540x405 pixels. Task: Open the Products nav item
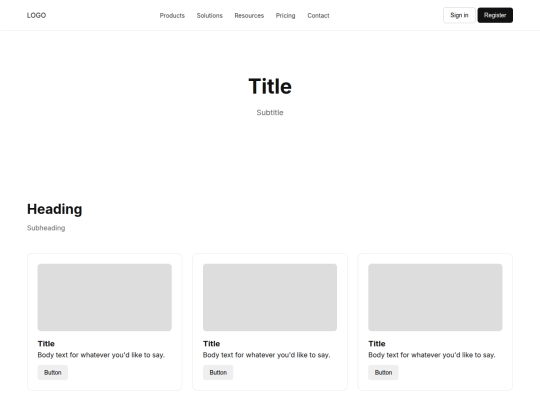pyautogui.click(x=172, y=15)
